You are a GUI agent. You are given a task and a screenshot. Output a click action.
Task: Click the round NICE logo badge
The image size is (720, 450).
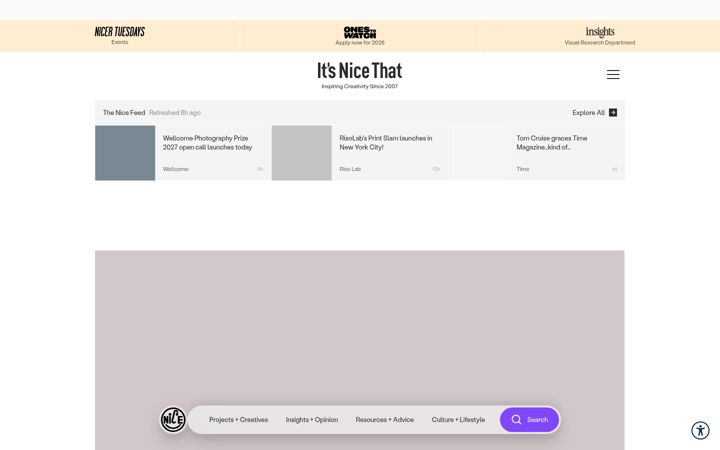click(173, 420)
